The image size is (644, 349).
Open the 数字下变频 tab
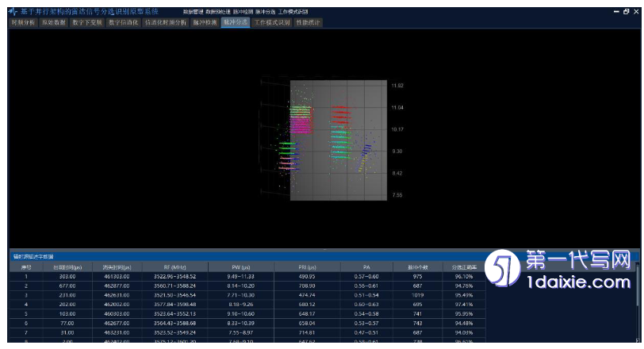click(x=87, y=22)
